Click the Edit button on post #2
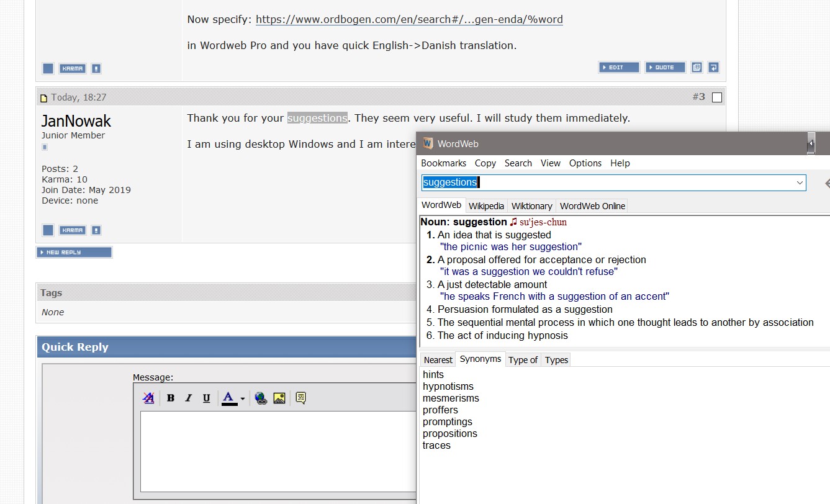 pos(619,68)
